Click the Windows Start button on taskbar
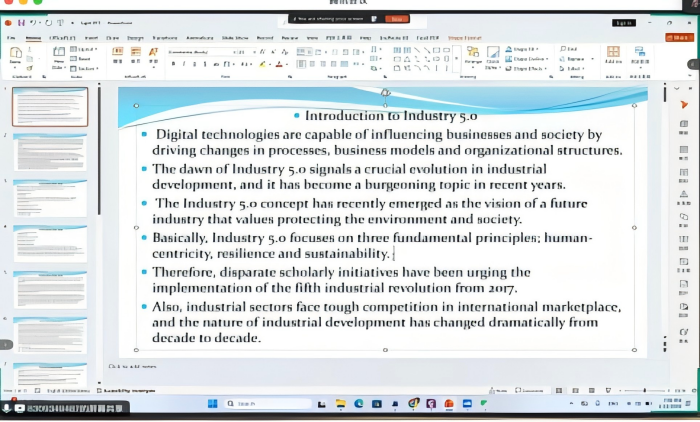The image size is (700, 422). point(212,403)
